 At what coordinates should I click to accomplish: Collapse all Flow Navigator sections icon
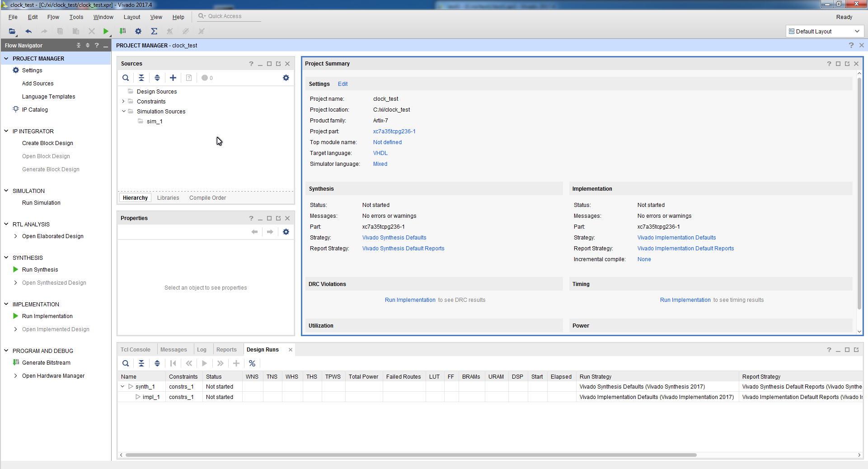click(x=79, y=45)
